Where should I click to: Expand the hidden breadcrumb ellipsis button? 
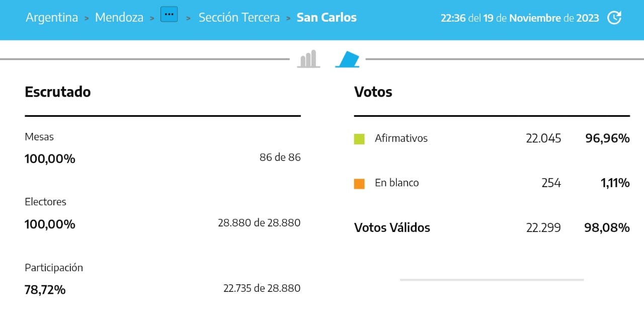169,15
